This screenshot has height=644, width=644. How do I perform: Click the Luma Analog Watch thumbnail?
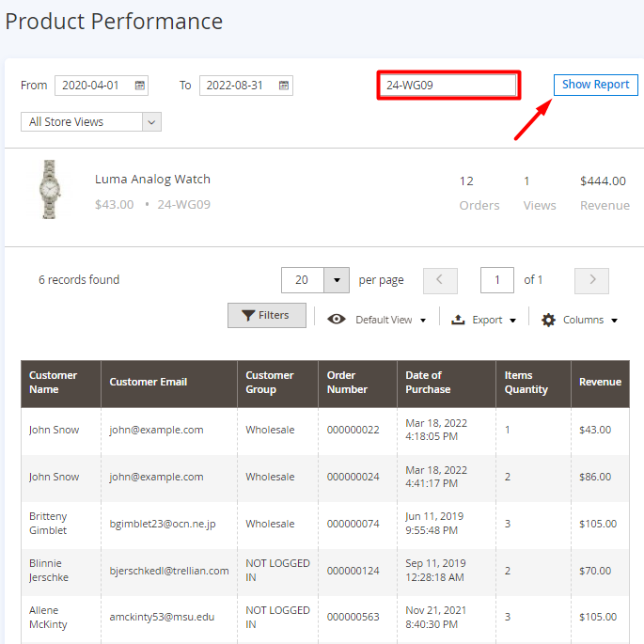tap(50, 189)
